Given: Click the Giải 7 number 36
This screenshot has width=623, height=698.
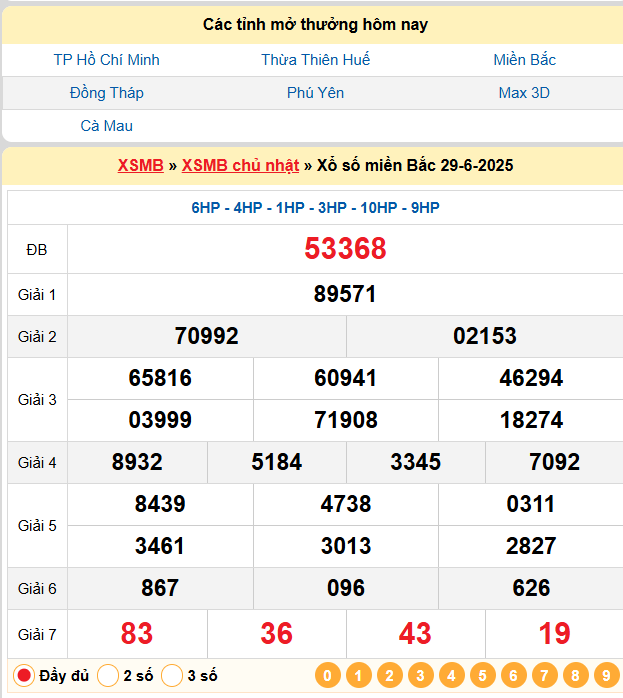Looking at the screenshot, I should (277, 633).
